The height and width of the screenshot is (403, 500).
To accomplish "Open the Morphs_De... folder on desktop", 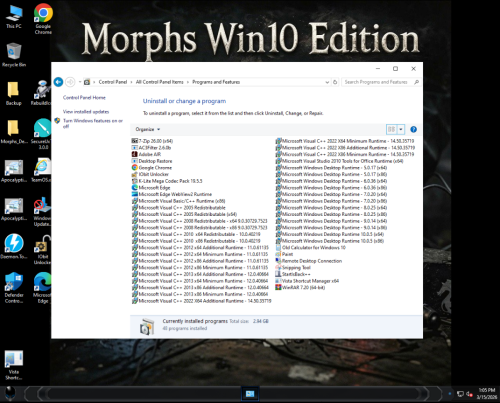I will click(x=13, y=132).
